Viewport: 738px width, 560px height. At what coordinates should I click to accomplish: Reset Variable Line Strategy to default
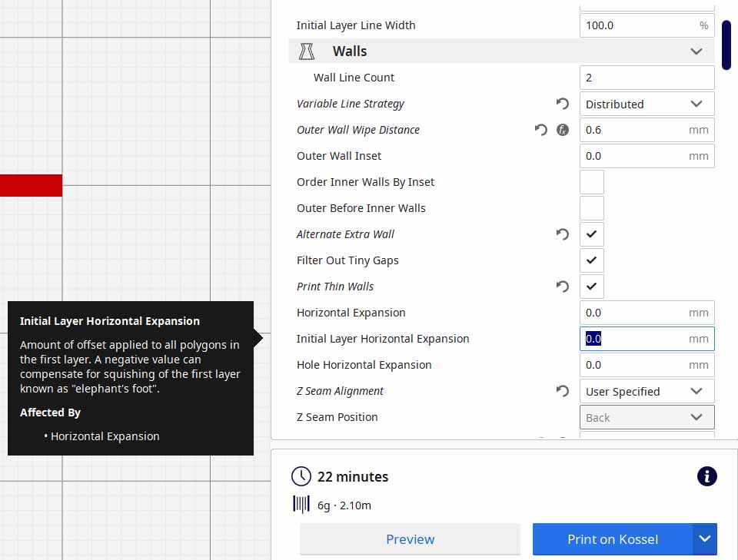click(x=563, y=104)
